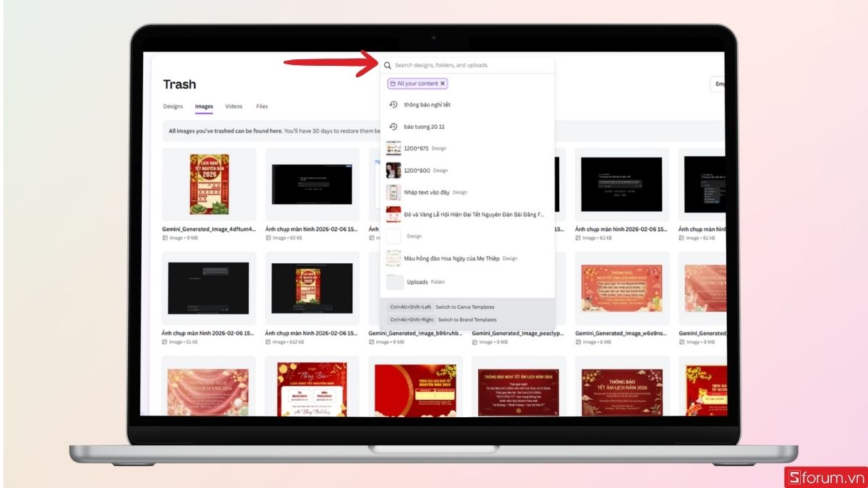Click the history icon beside "bảo tuong 20 11"

click(393, 127)
